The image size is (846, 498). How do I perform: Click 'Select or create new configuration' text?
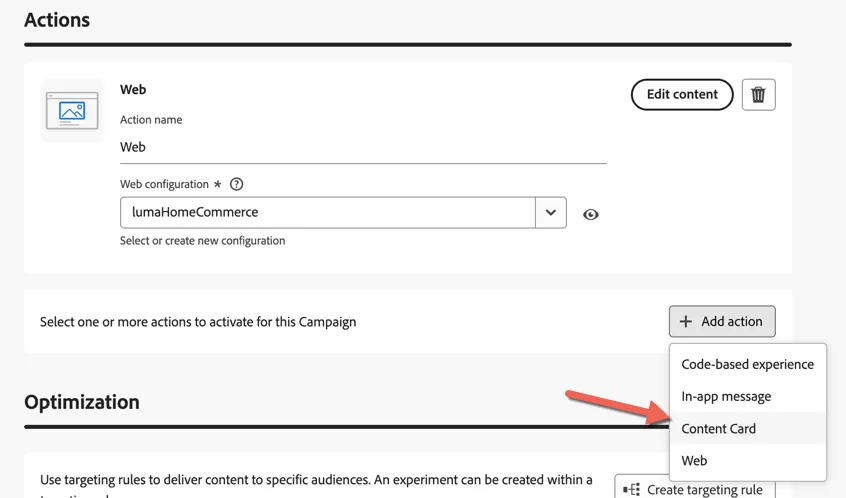click(202, 241)
